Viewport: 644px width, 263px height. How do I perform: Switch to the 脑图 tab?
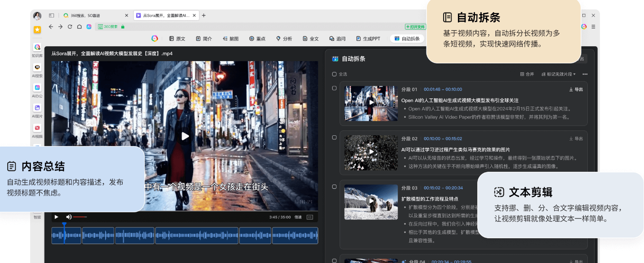pos(231,39)
